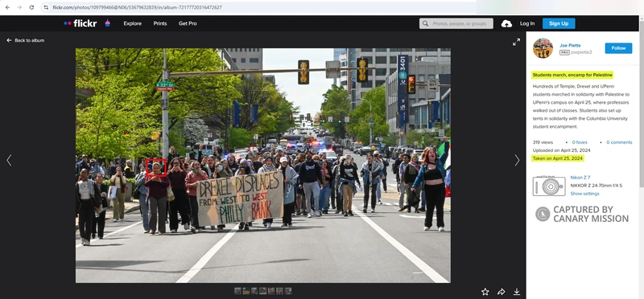Open the Explore menu

pyautogui.click(x=133, y=23)
